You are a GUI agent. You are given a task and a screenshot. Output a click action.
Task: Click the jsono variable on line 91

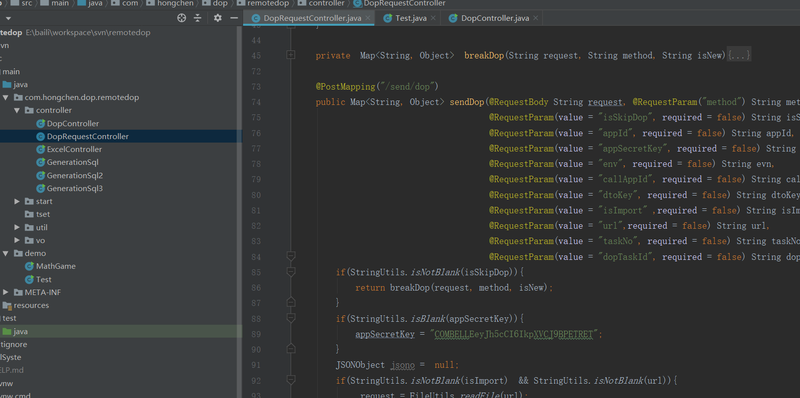[x=403, y=365]
